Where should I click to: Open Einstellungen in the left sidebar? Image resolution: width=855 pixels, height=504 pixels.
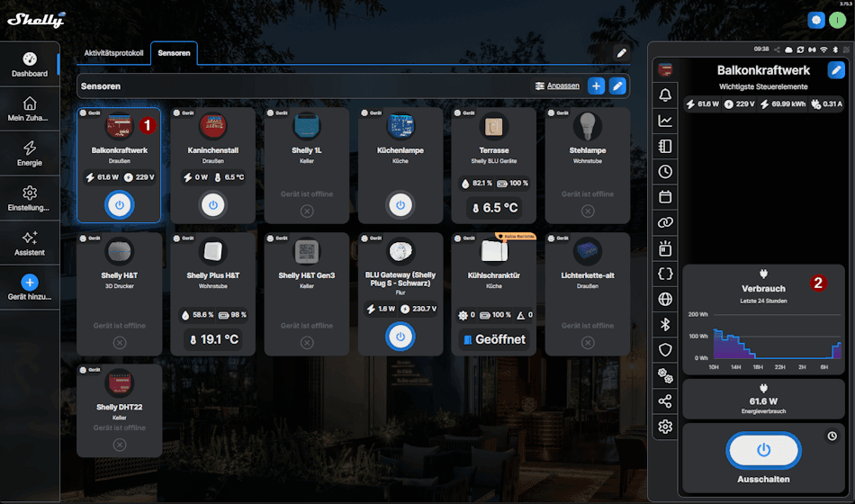30,199
